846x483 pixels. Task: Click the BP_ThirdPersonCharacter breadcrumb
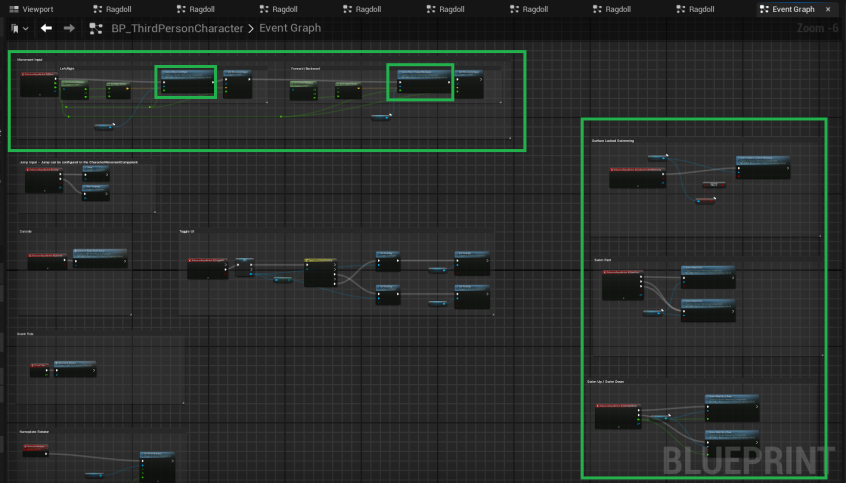click(x=177, y=29)
